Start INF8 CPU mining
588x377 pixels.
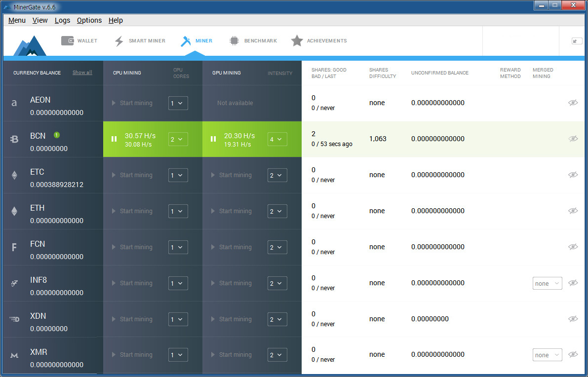pyautogui.click(x=132, y=283)
